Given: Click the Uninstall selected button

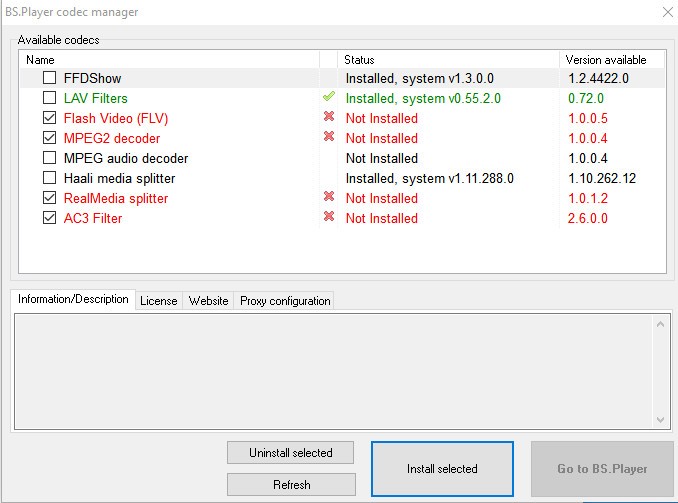Looking at the screenshot, I should coord(291,452).
